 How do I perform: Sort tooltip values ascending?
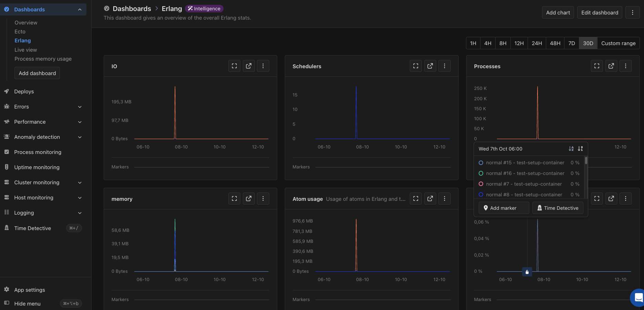571,149
